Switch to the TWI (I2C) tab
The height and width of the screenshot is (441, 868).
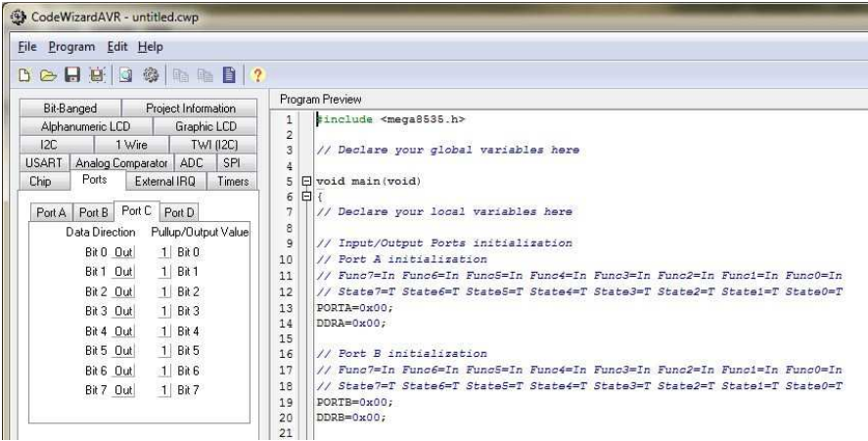(x=213, y=145)
